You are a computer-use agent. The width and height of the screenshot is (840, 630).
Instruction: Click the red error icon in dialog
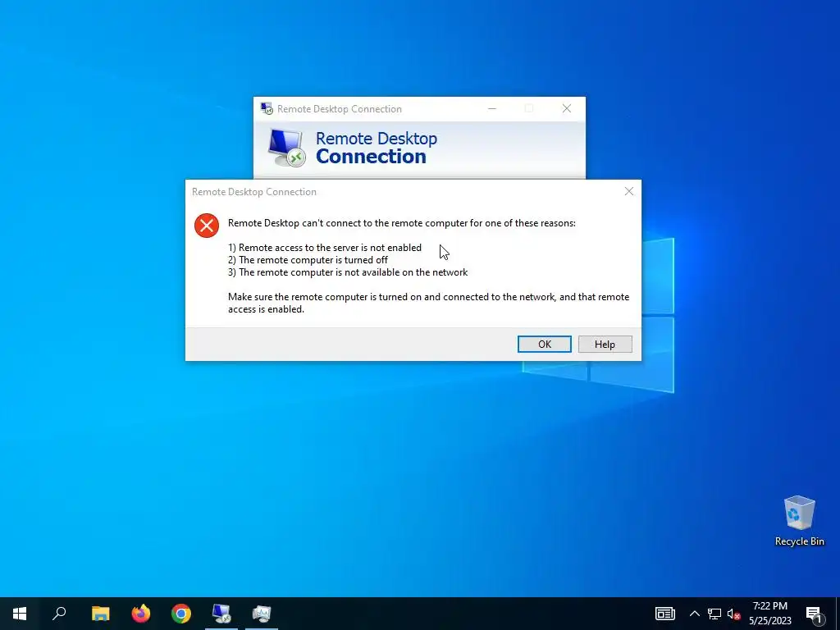[x=207, y=226]
